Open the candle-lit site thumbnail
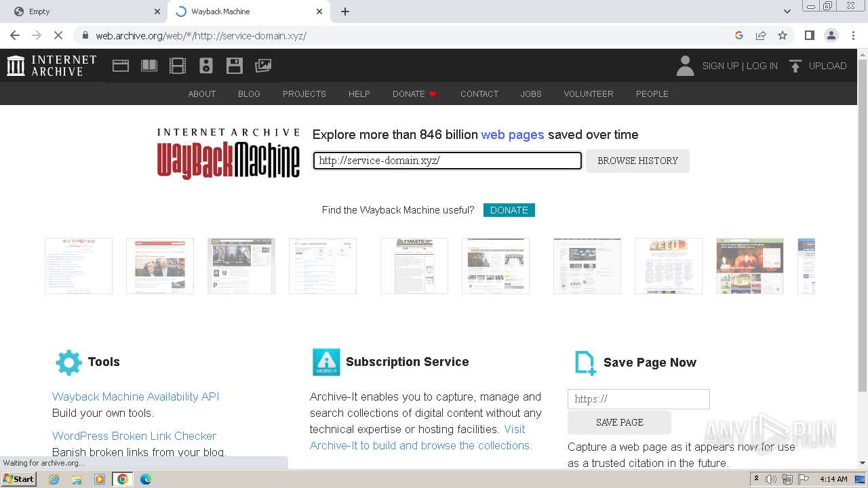Screen dimensions: 868x488 pyautogui.click(x=750, y=266)
